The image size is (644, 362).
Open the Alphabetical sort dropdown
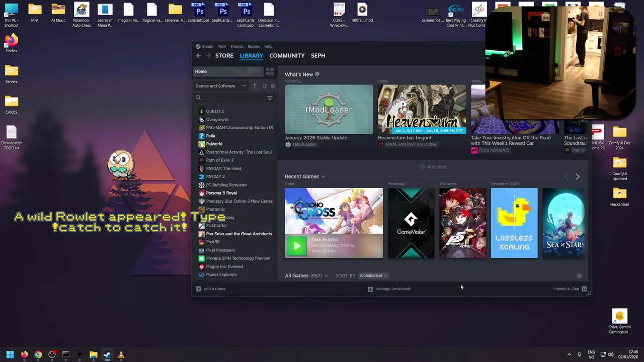[373, 276]
